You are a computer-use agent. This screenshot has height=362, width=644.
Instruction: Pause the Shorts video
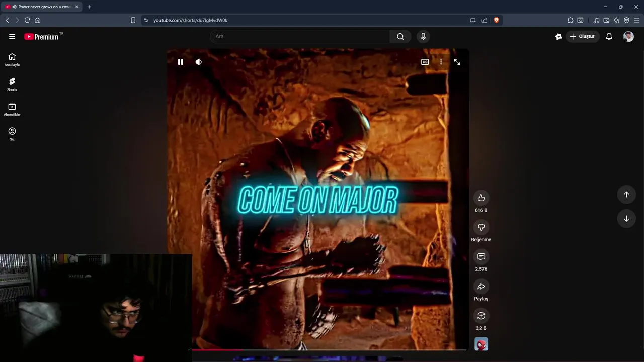point(180,62)
